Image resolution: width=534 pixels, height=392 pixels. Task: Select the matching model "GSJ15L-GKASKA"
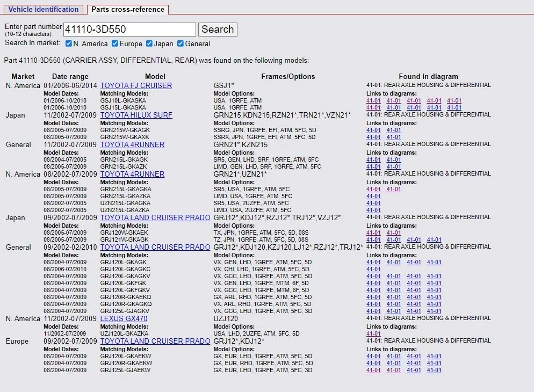point(123,107)
